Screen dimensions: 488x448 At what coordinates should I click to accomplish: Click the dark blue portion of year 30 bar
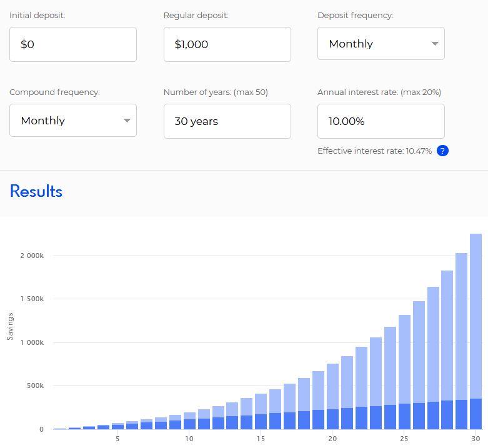476,414
